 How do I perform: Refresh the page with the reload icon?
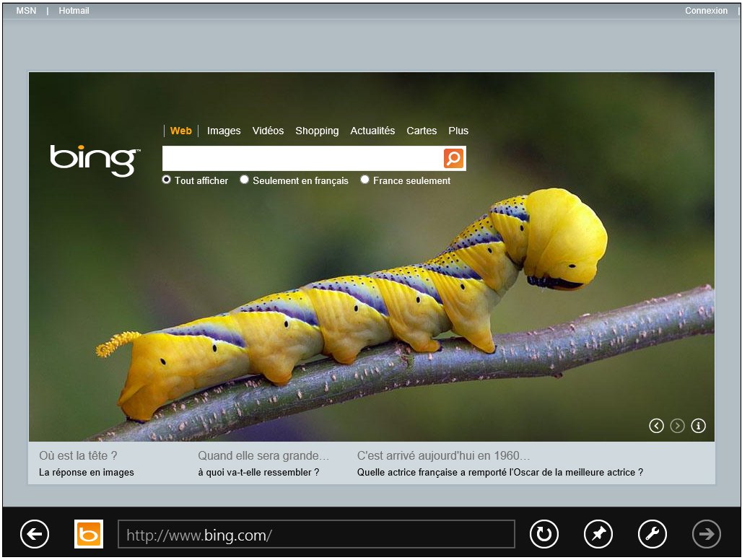click(x=544, y=534)
